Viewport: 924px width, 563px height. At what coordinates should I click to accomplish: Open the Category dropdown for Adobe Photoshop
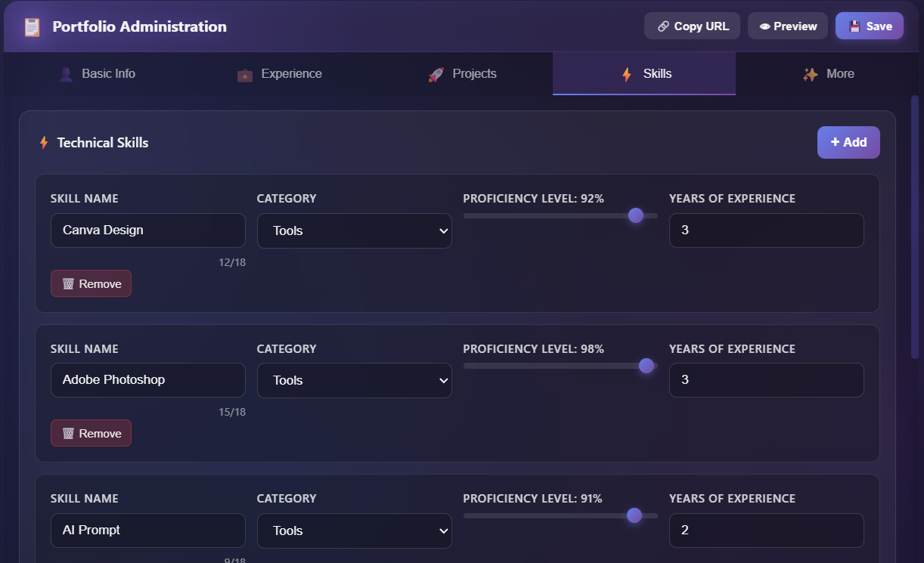354,380
